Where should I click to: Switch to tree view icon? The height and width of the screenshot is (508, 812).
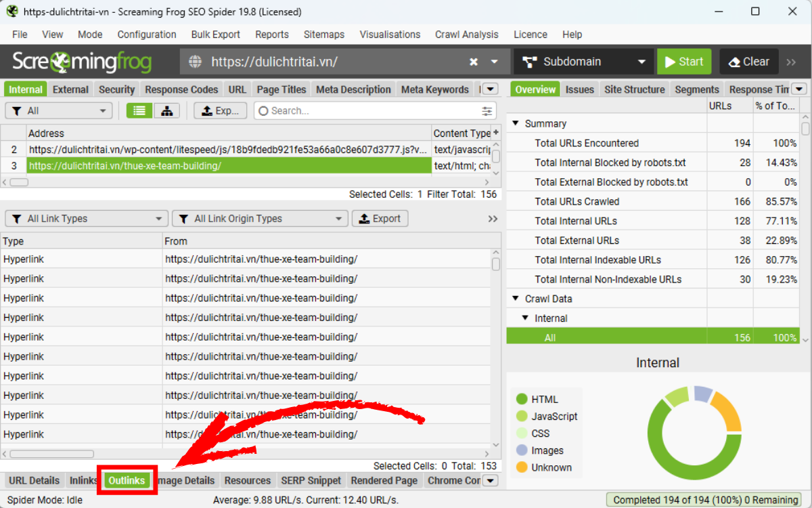point(166,111)
